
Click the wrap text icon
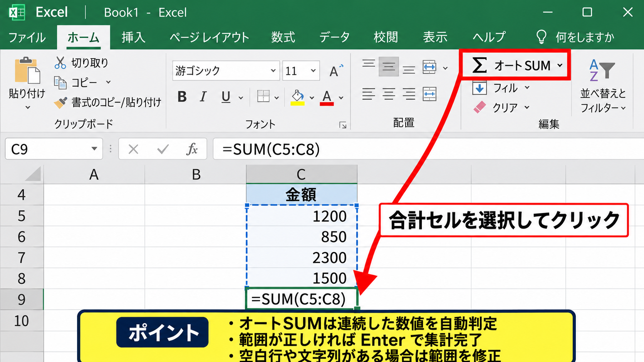[x=429, y=67]
